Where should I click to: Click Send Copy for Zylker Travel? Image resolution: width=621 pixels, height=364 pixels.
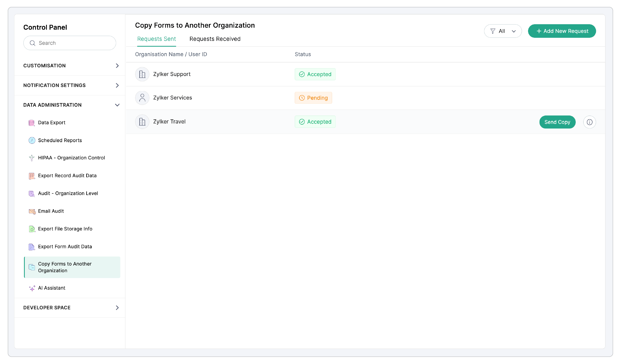557,122
